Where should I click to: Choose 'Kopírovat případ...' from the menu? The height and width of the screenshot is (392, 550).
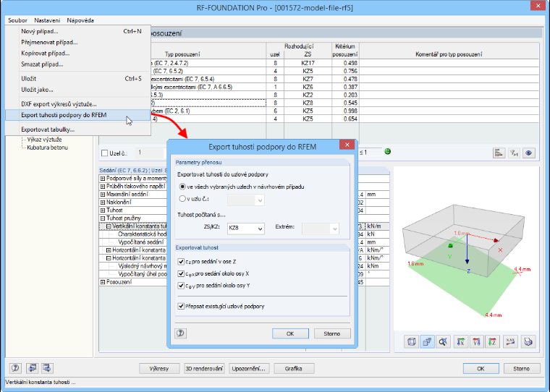coord(78,54)
